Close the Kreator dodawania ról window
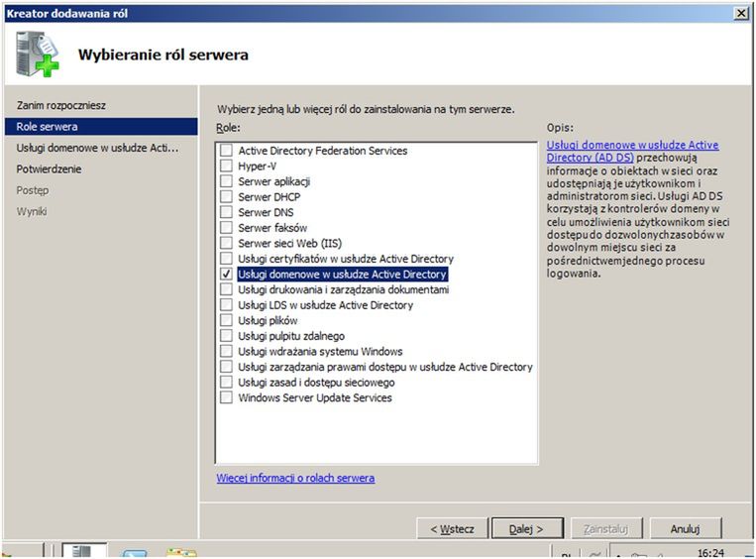 click(x=741, y=14)
